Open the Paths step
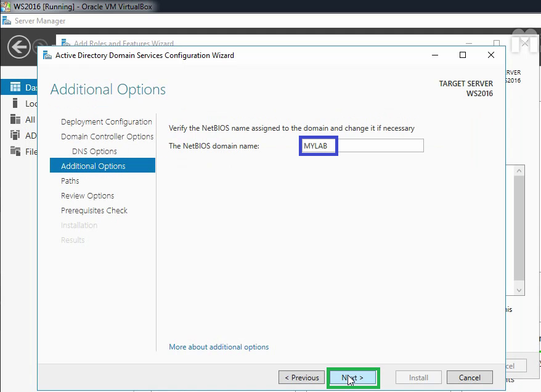Viewport: 541px width, 392px height. coord(70,181)
